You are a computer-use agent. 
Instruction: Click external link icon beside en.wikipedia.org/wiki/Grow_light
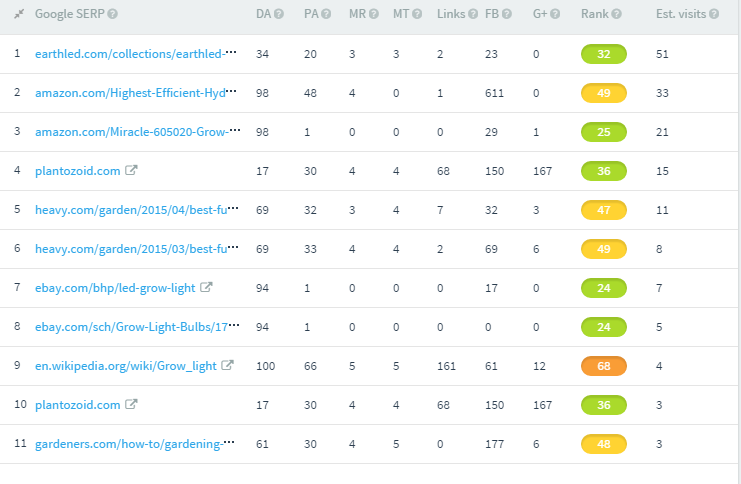[x=227, y=365]
